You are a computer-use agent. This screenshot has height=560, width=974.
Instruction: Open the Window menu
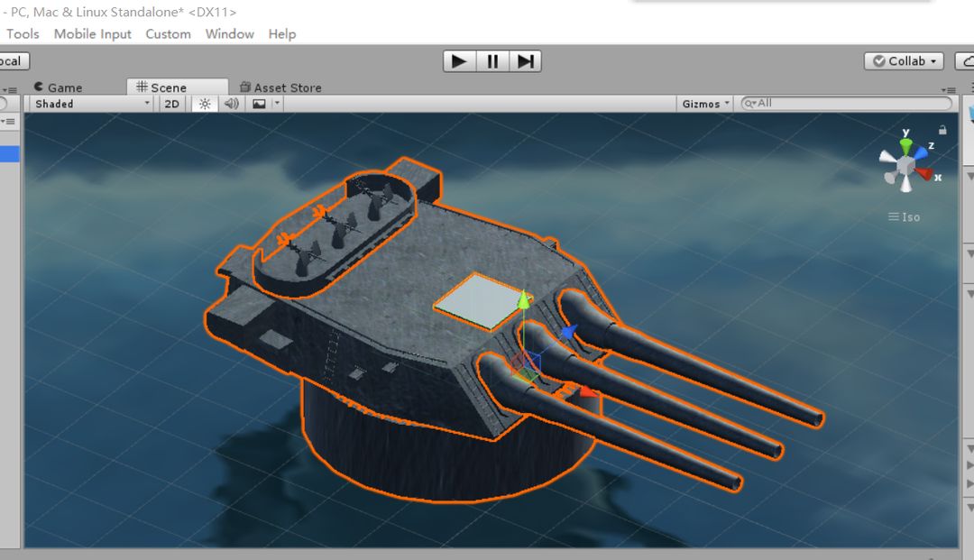[229, 34]
